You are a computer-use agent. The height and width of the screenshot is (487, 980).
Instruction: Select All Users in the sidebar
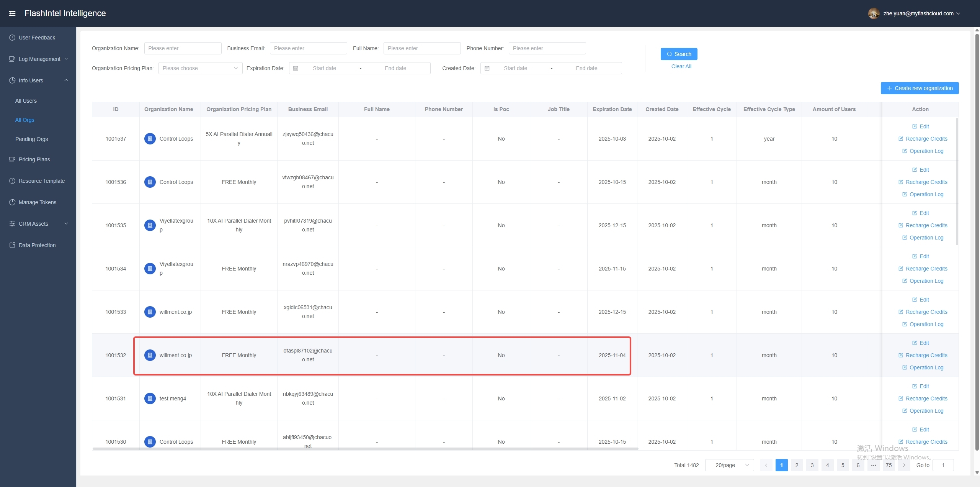(x=26, y=101)
